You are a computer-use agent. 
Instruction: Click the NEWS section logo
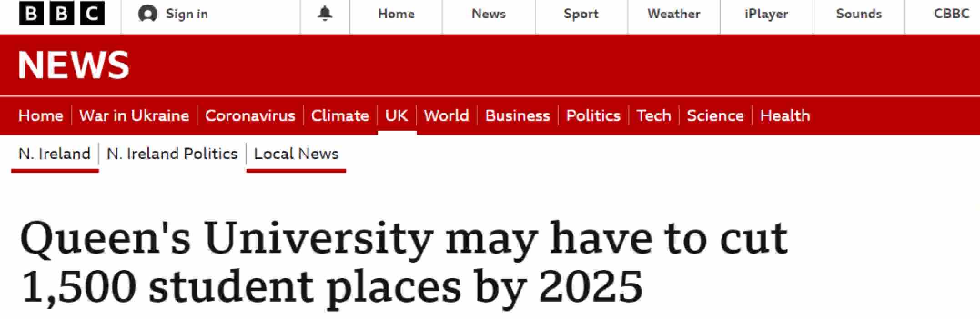pos(74,65)
